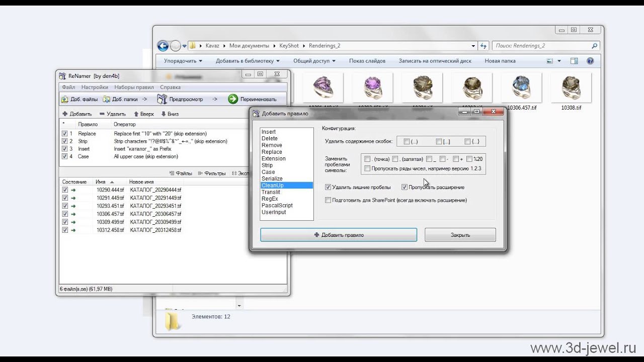Click Explorer back navigation button

[163, 46]
